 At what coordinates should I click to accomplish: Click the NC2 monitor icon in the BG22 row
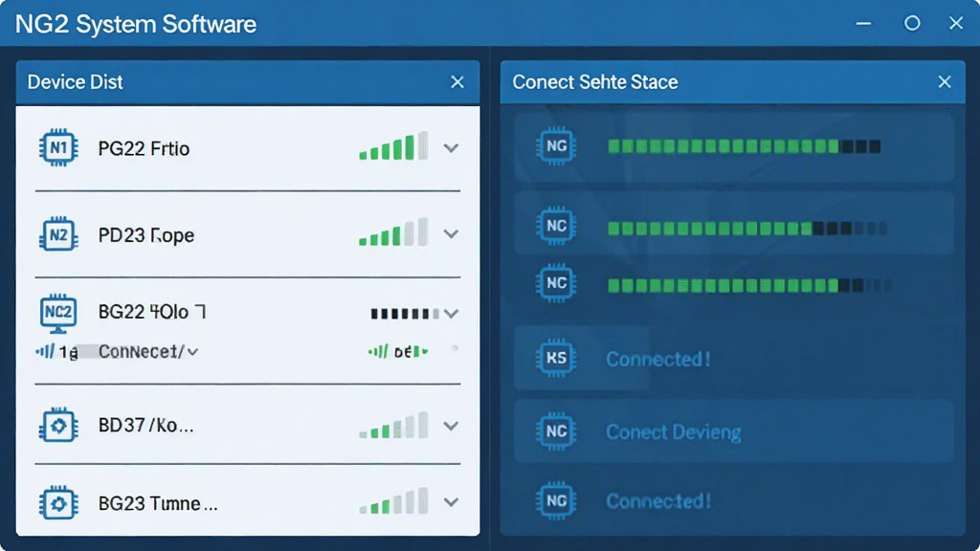pos(58,313)
